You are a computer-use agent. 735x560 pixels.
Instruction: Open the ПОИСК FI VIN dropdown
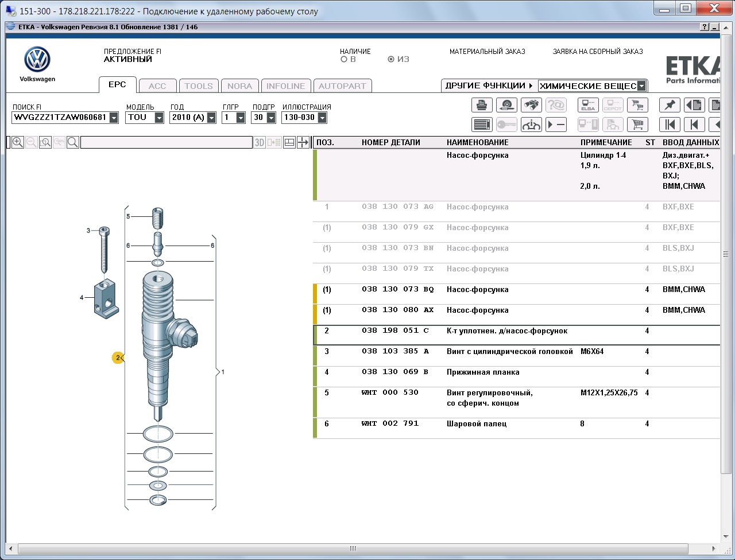pos(114,118)
